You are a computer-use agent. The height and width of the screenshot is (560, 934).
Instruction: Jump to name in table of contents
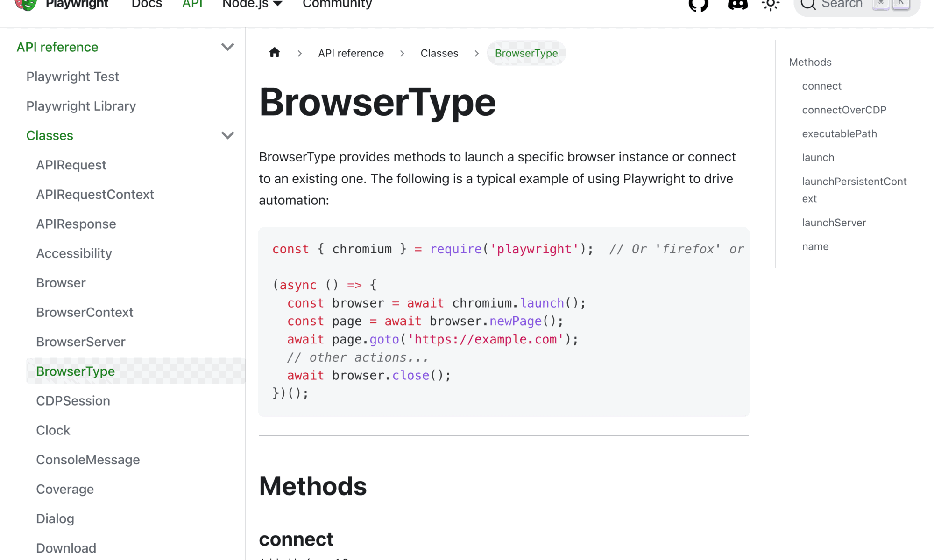click(815, 246)
